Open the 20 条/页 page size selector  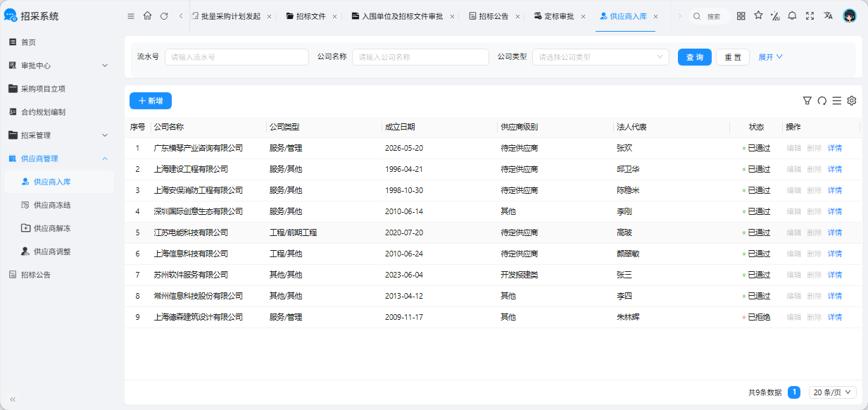click(833, 392)
